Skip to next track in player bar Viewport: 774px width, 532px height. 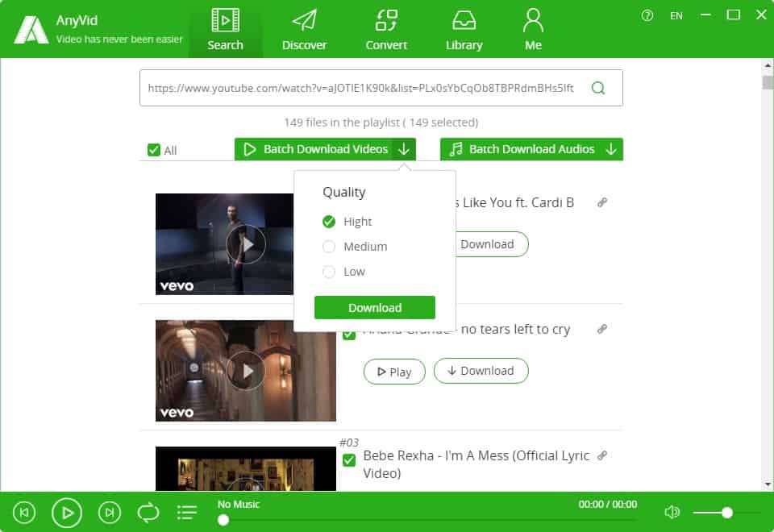click(x=110, y=513)
